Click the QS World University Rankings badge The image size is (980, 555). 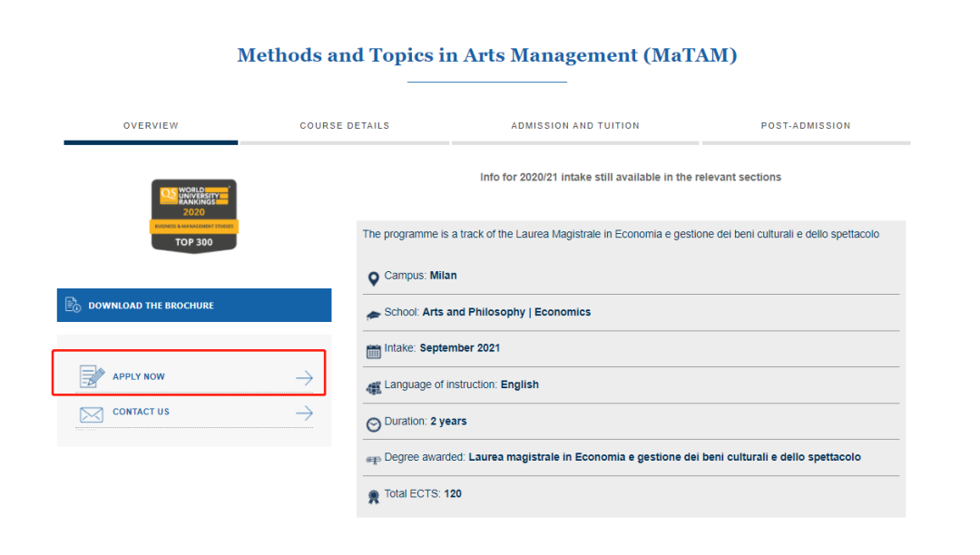(x=194, y=216)
